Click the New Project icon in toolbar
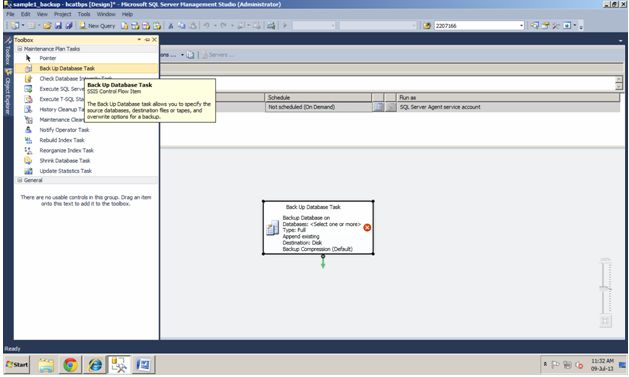This screenshot has height=377, width=629. pos(15,26)
